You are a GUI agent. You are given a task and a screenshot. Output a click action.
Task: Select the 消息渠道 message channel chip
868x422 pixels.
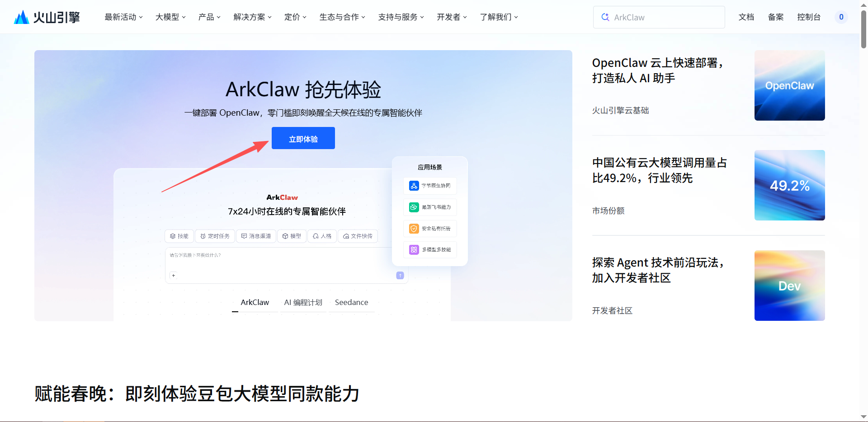tap(256, 236)
